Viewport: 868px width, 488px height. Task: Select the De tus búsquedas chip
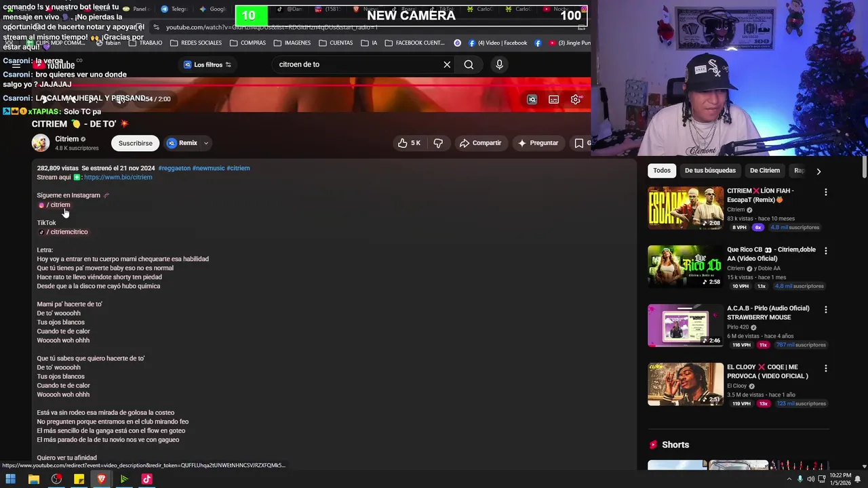click(x=710, y=171)
